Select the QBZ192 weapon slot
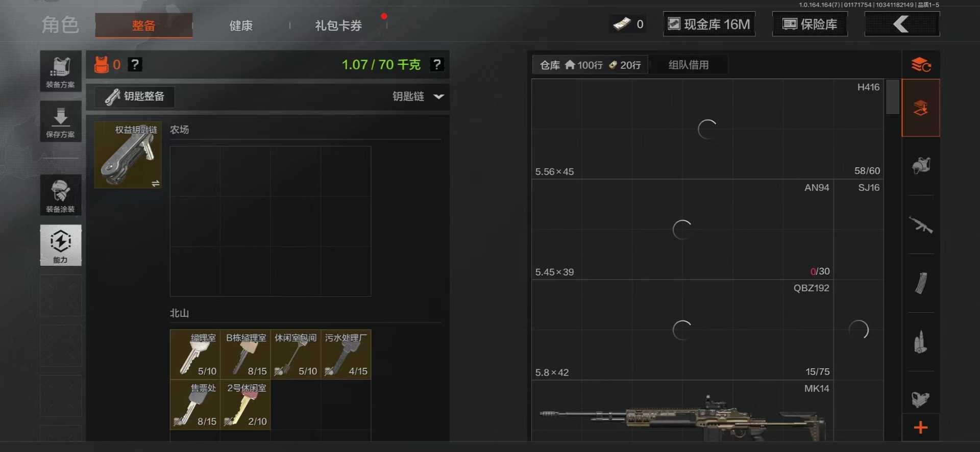This screenshot has height=452, width=980. [x=682, y=330]
